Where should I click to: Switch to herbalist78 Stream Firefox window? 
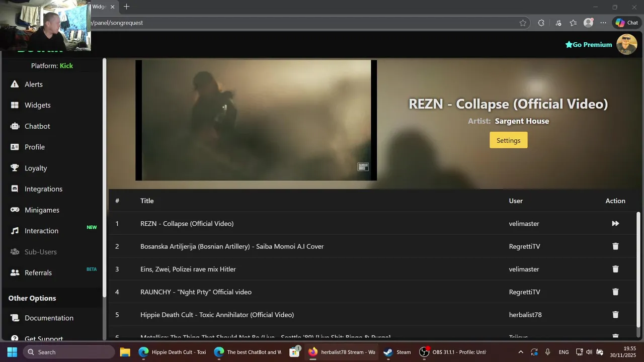(x=342, y=352)
